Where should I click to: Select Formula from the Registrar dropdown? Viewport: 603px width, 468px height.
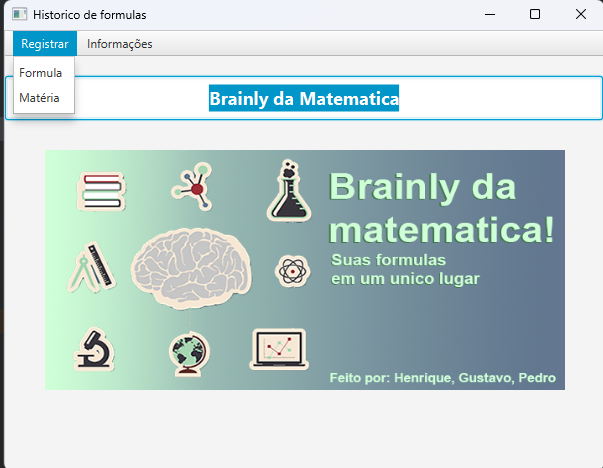tap(44, 73)
